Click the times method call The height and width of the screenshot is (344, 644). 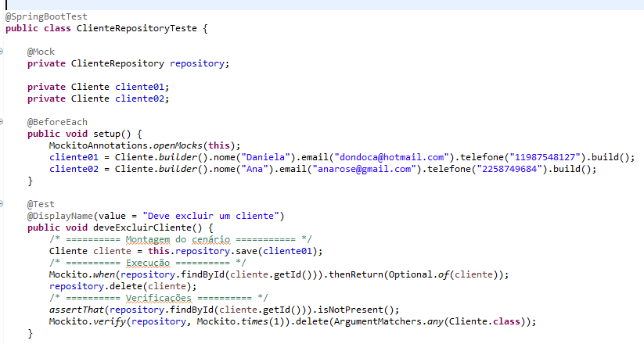[254, 321]
